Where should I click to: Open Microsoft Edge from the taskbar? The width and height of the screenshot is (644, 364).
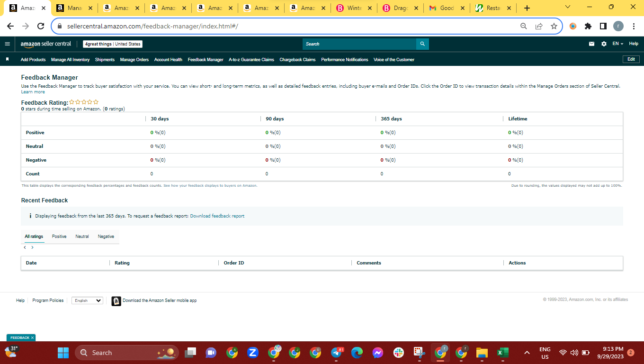357,353
